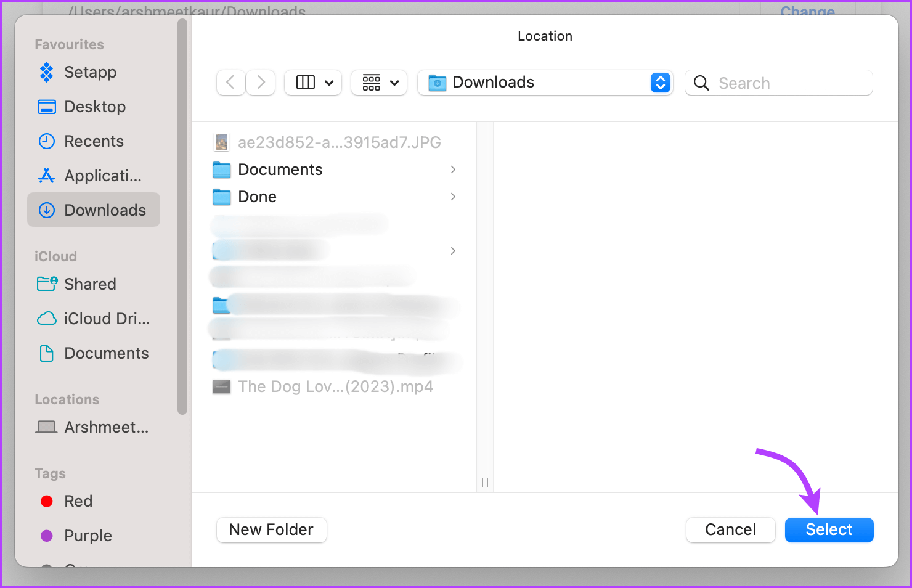Click the search magnifier icon

pos(701,83)
